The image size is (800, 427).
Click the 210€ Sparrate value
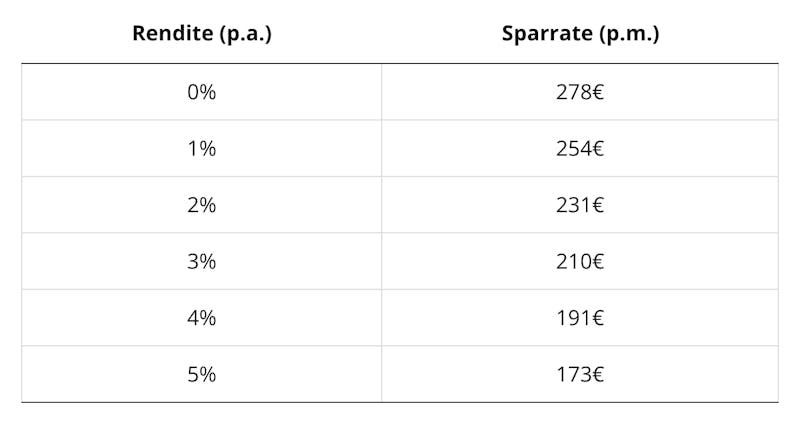[580, 262]
